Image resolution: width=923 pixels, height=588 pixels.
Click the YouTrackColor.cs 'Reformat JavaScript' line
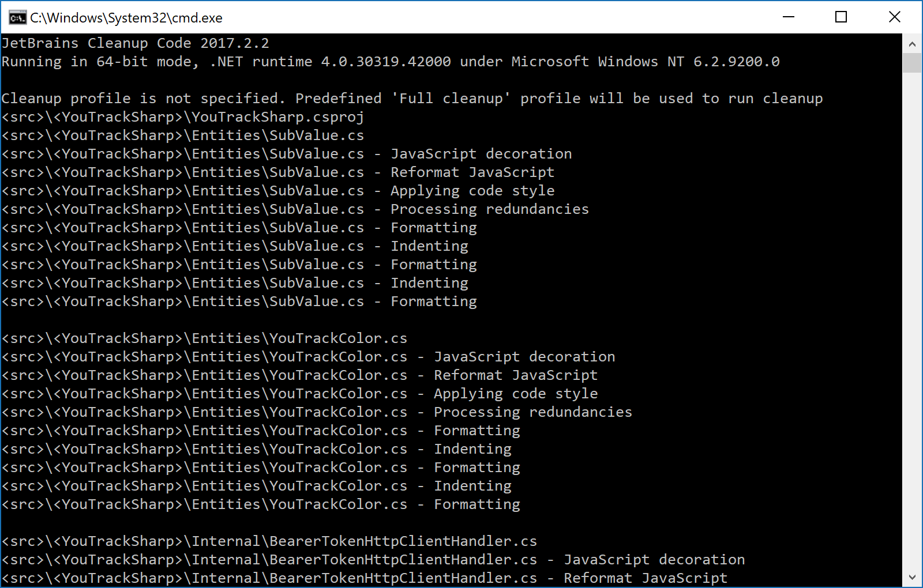point(300,375)
